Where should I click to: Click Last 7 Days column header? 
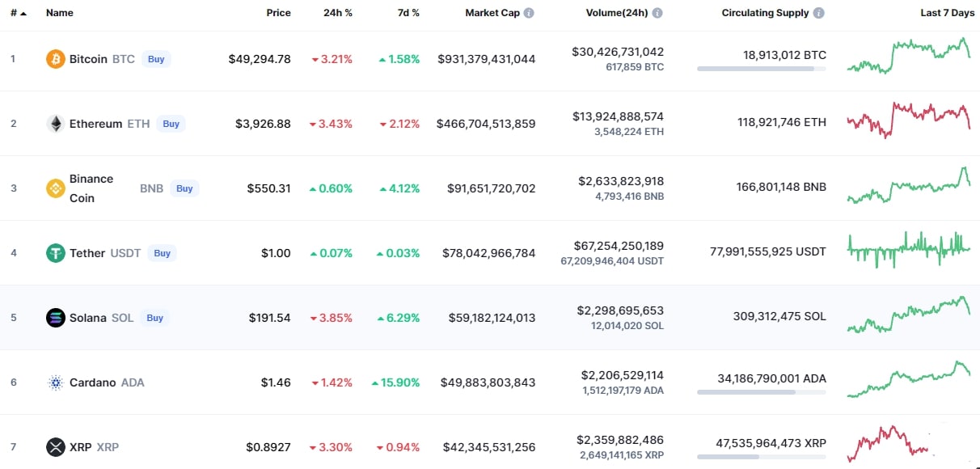(948, 13)
